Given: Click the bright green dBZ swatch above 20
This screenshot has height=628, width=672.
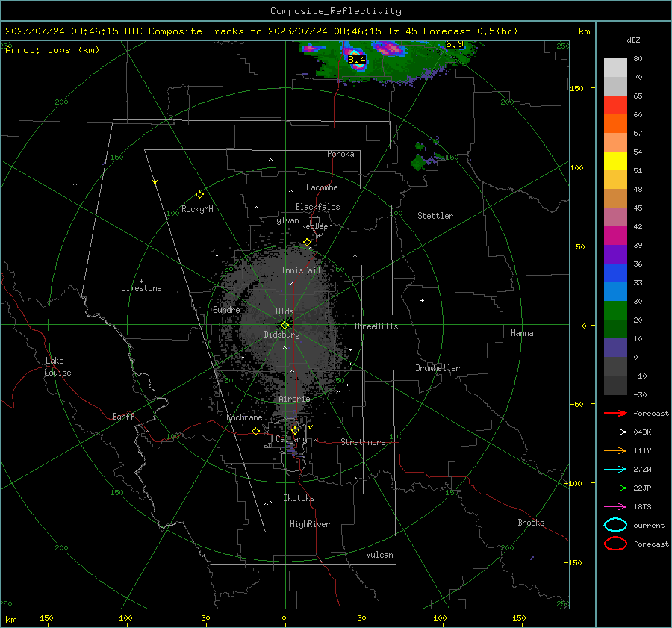Looking at the screenshot, I should (615, 310).
